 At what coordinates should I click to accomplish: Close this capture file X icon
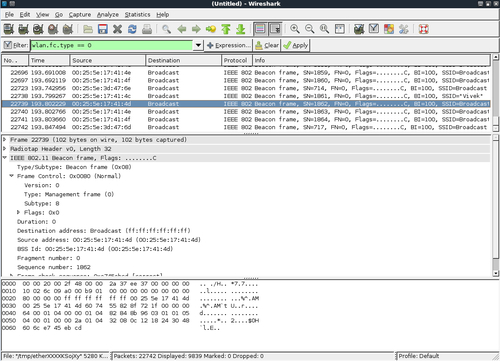tap(117, 29)
